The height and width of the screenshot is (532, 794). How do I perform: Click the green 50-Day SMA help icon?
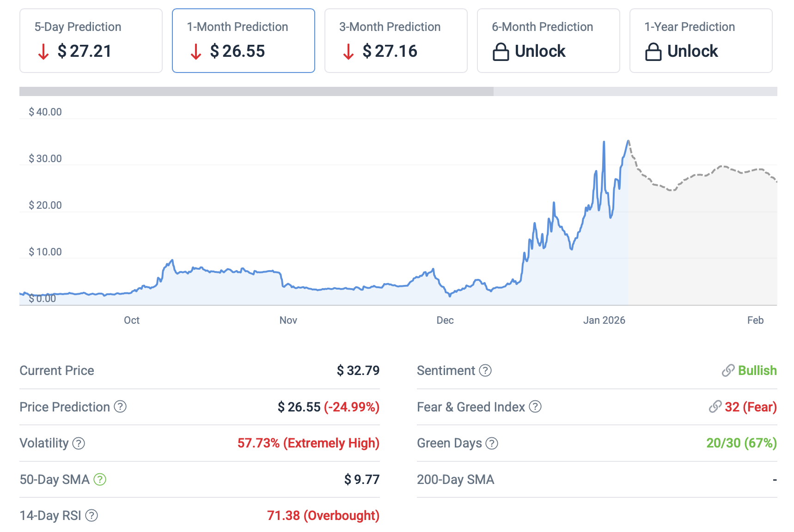point(100,479)
